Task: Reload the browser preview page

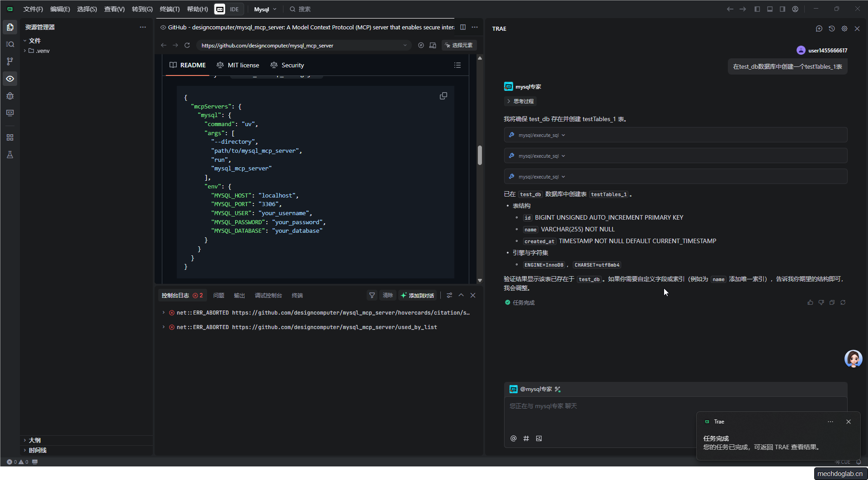Action: click(x=187, y=45)
